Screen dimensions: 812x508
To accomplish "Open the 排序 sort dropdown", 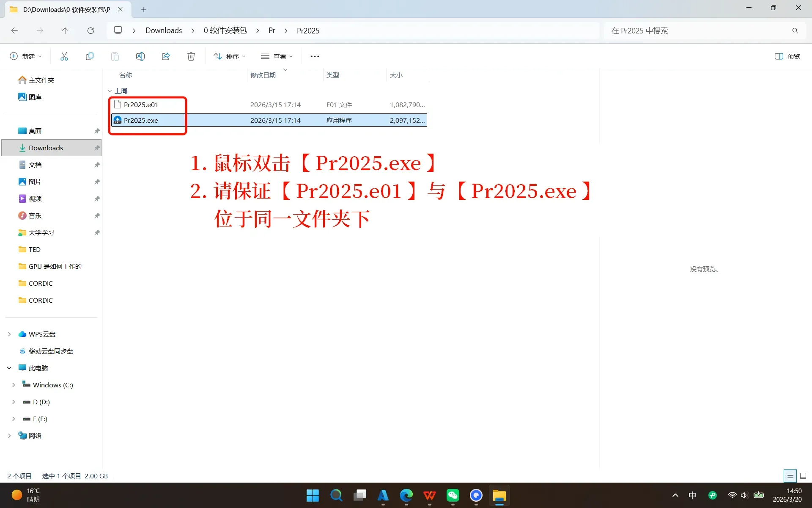I will [x=229, y=56].
